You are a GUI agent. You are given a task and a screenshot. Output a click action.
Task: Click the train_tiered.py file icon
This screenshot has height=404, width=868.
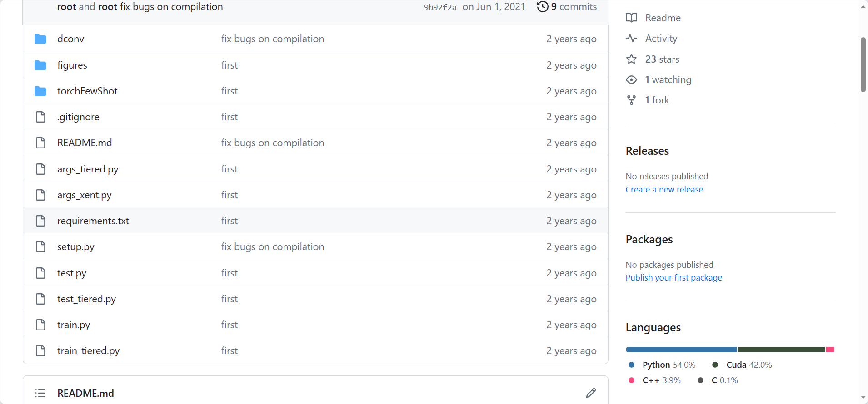point(40,351)
